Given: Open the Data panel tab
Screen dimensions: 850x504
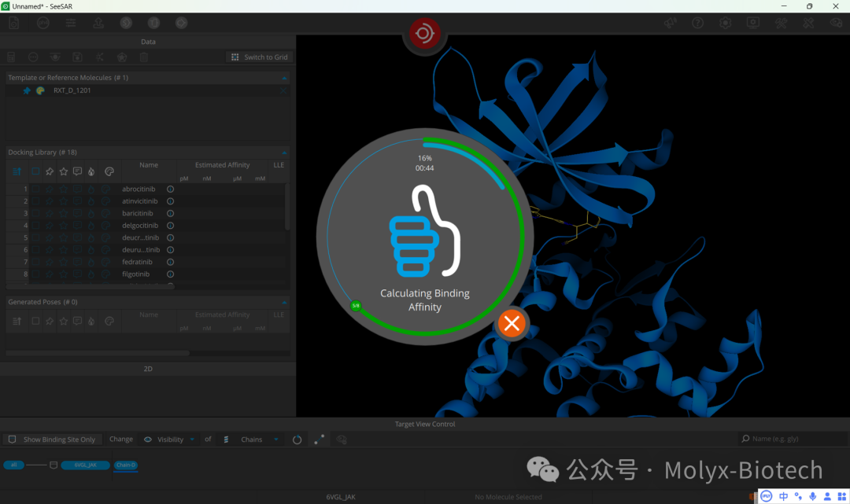Looking at the screenshot, I should [x=148, y=42].
